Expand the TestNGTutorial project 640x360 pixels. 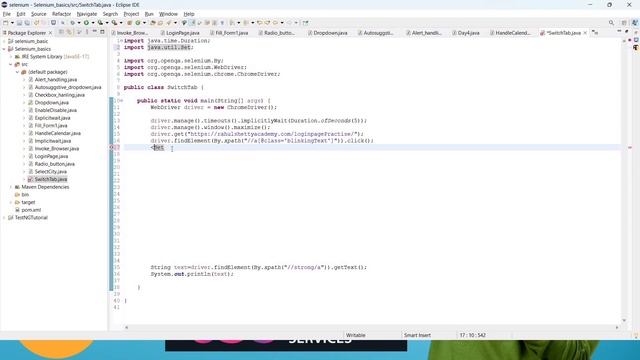tap(4, 218)
